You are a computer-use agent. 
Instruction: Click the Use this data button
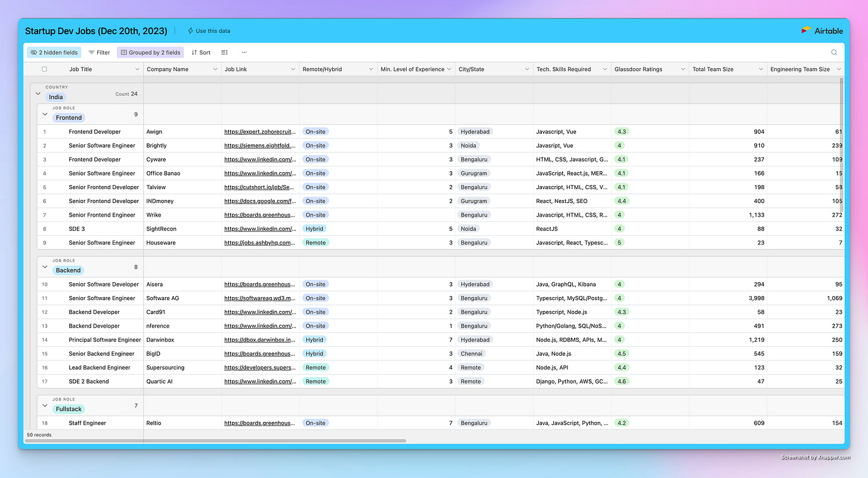coord(209,30)
